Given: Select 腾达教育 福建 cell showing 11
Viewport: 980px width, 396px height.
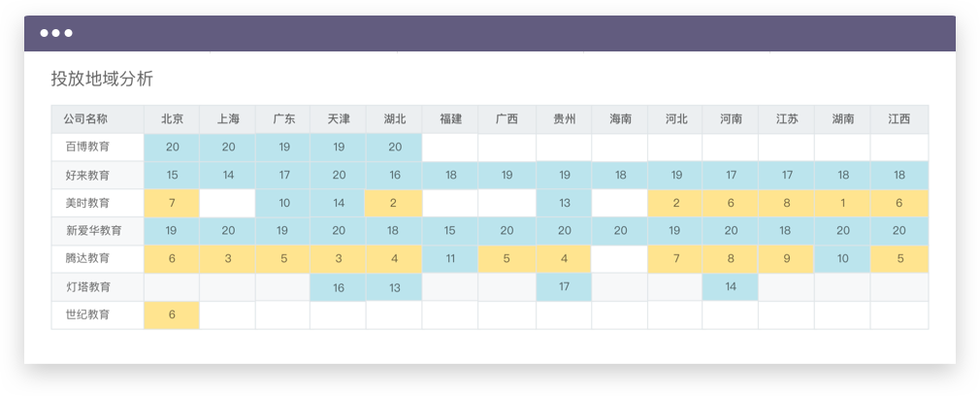Looking at the screenshot, I should click(x=450, y=258).
